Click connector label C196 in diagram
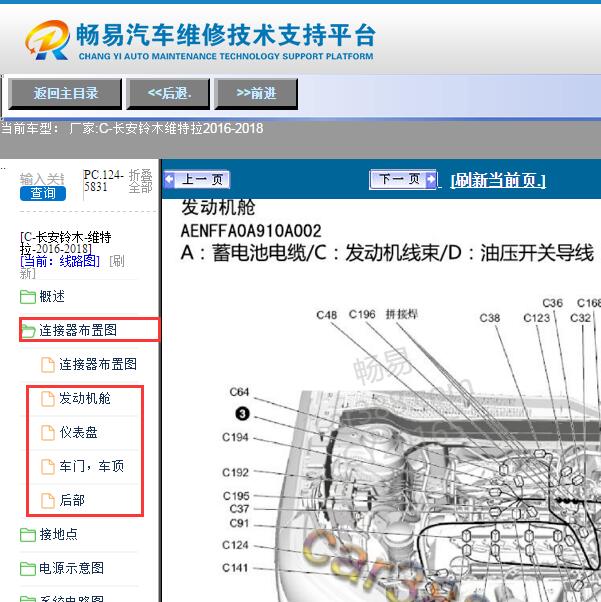The image size is (601, 602). coord(362,314)
